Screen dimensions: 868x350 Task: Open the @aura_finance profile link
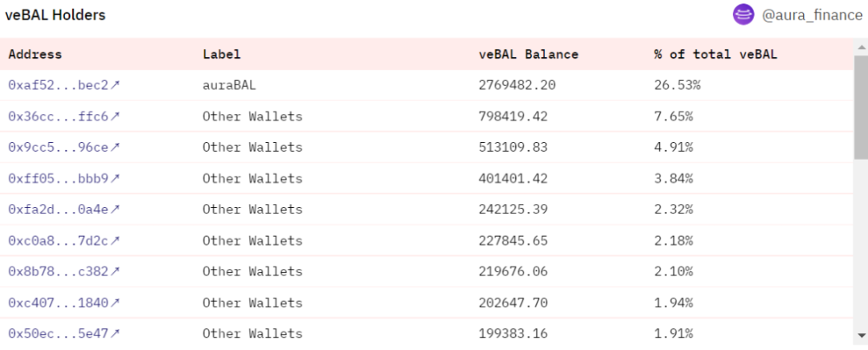click(x=811, y=15)
